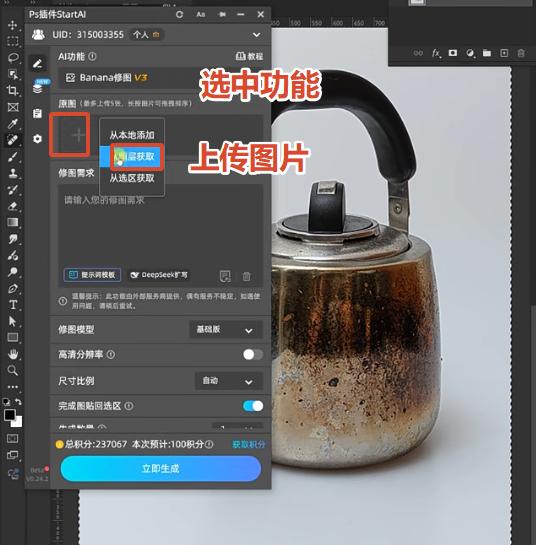Create a new layer

point(504,53)
